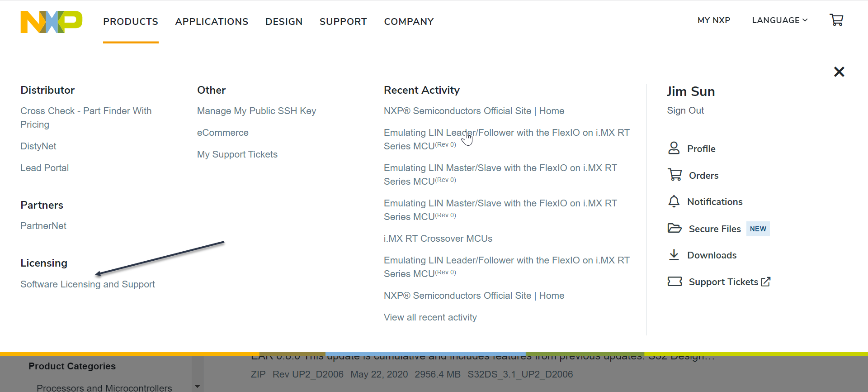The image size is (868, 392).
Task: Open the Company menu
Action: pyautogui.click(x=409, y=22)
